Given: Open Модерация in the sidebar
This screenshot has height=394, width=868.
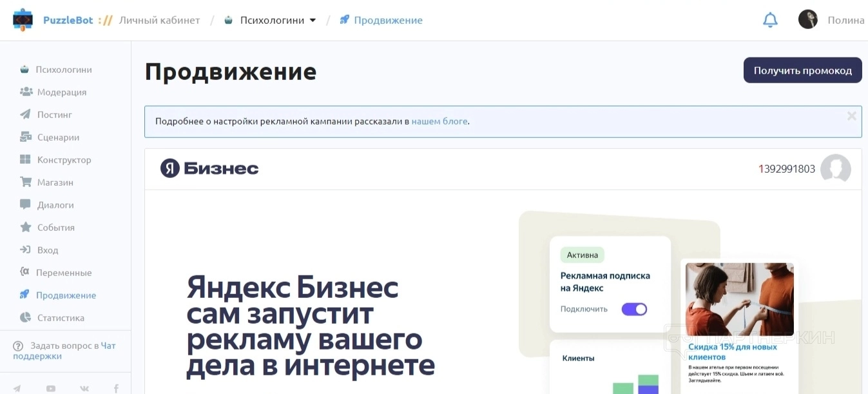Looking at the screenshot, I should 62,92.
